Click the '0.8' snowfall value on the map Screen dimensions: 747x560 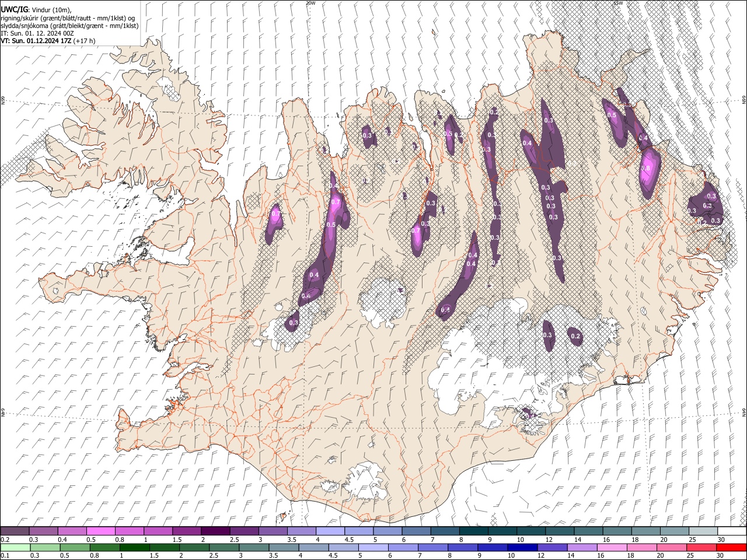click(645, 168)
